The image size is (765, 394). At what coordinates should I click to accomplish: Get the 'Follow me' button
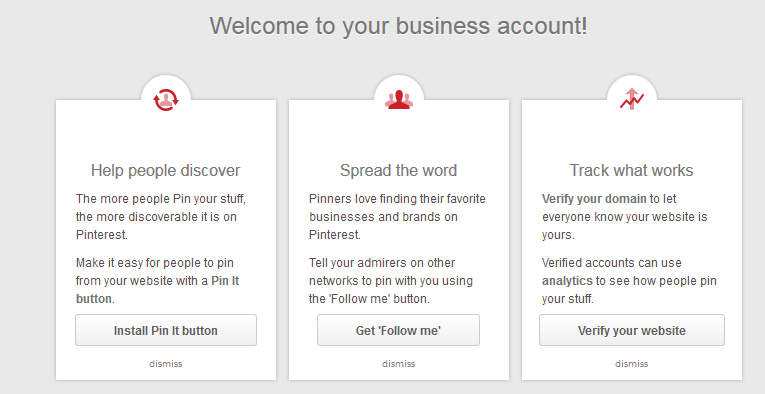pos(398,330)
